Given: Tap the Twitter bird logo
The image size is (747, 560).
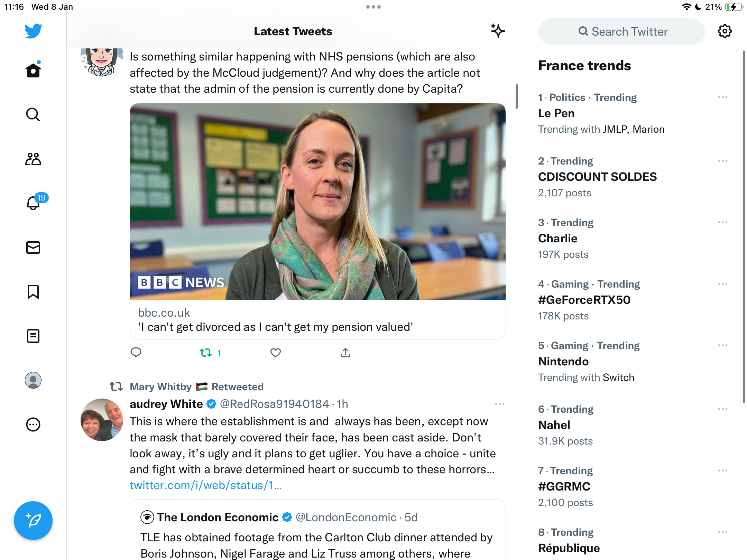Looking at the screenshot, I should pyautogui.click(x=33, y=31).
